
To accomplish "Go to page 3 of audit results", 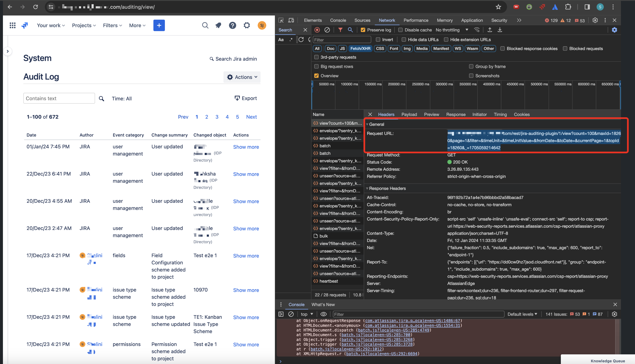I will click(x=217, y=117).
